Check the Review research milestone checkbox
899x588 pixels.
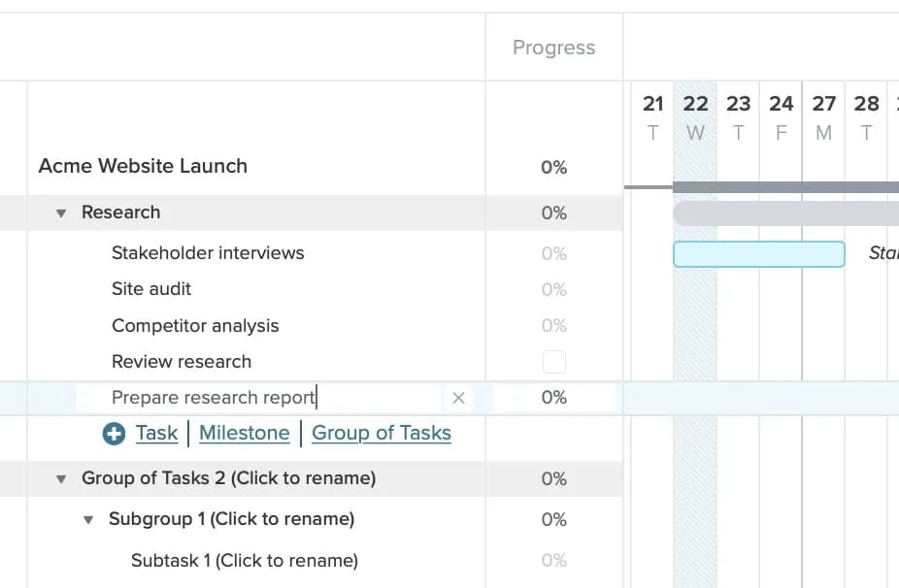553,362
